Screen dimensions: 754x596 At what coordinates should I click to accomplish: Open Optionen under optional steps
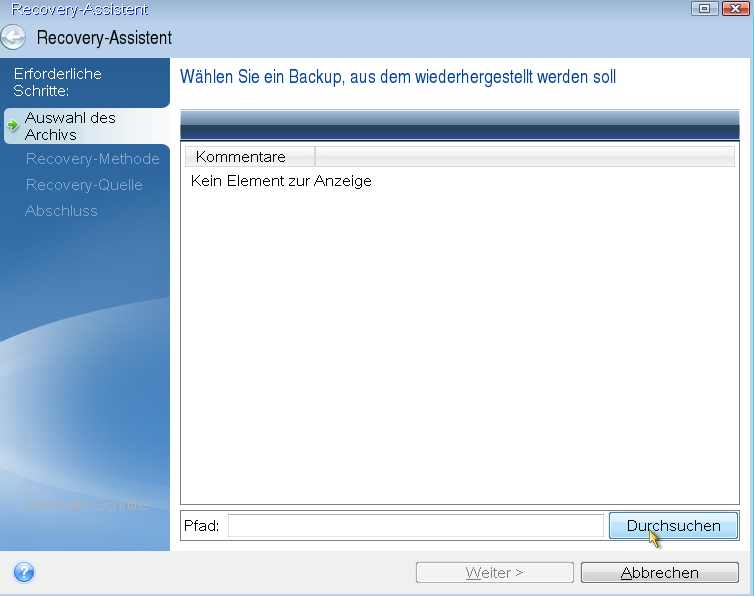tap(66, 531)
